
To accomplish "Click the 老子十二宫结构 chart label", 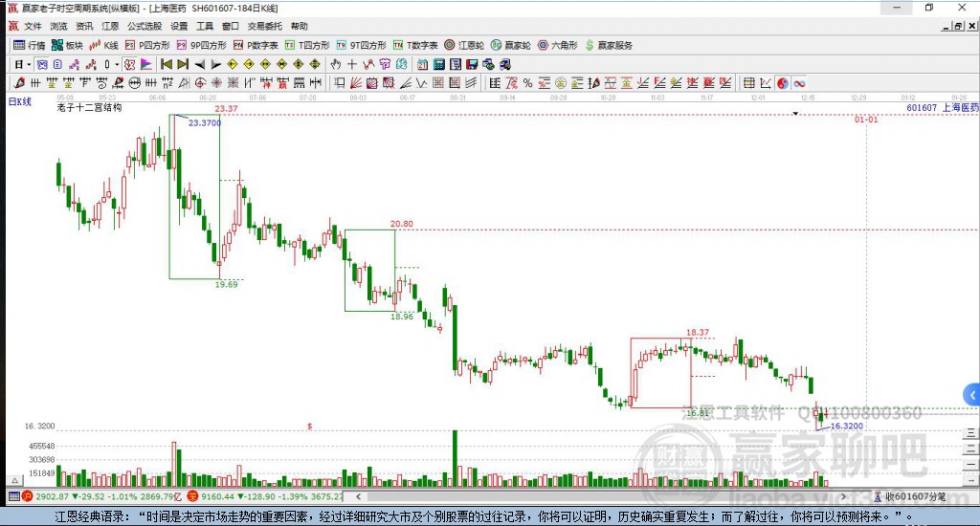I will coord(89,107).
